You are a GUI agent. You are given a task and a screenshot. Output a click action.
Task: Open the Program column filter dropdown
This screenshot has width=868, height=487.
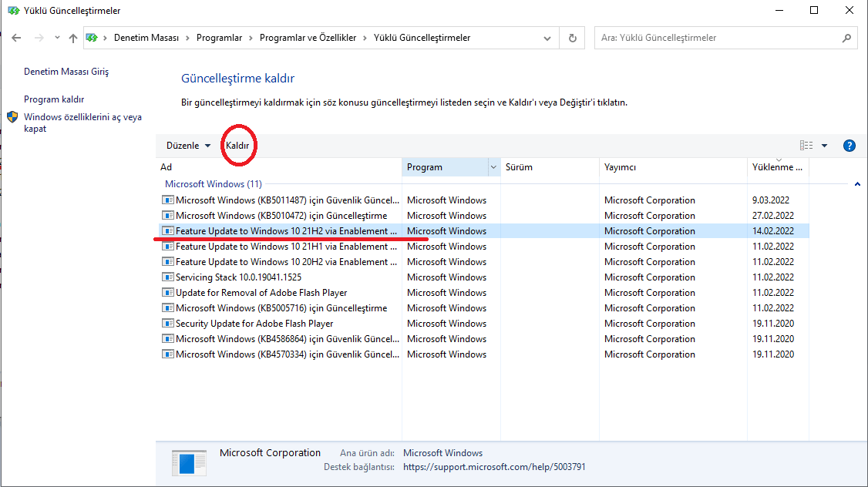pyautogui.click(x=493, y=167)
